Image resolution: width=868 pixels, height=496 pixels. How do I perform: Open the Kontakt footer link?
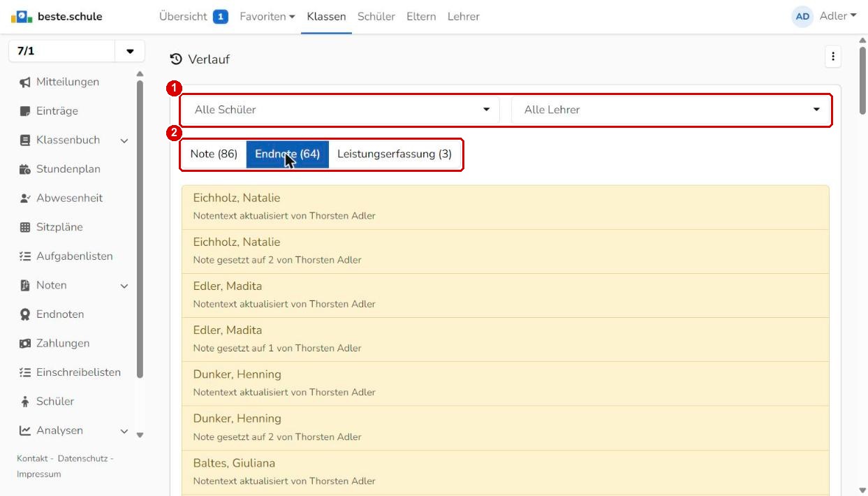(x=32, y=458)
